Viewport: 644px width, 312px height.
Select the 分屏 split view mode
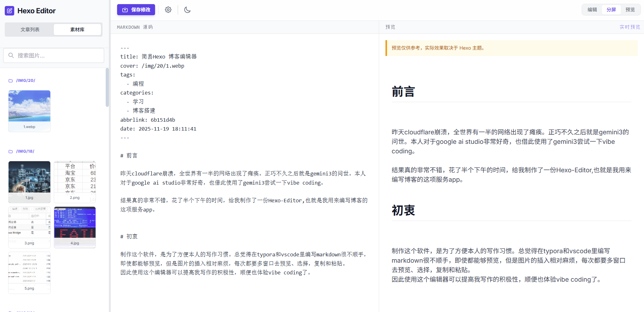point(611,10)
